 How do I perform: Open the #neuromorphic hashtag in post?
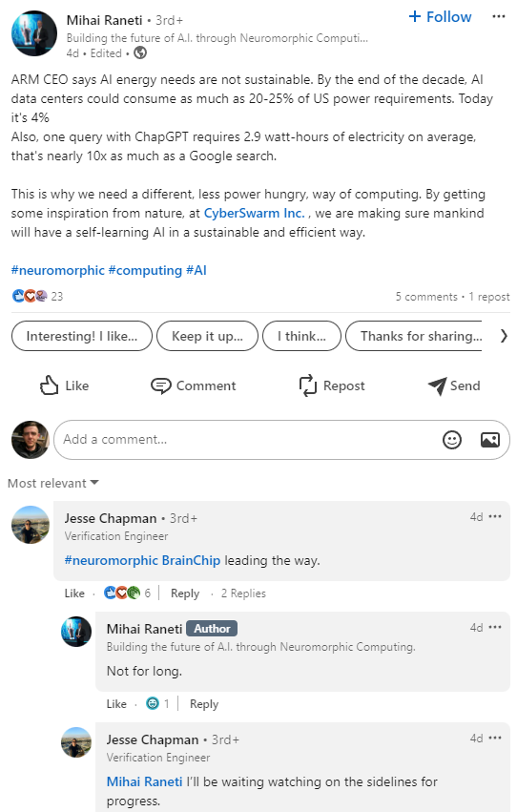pos(58,270)
